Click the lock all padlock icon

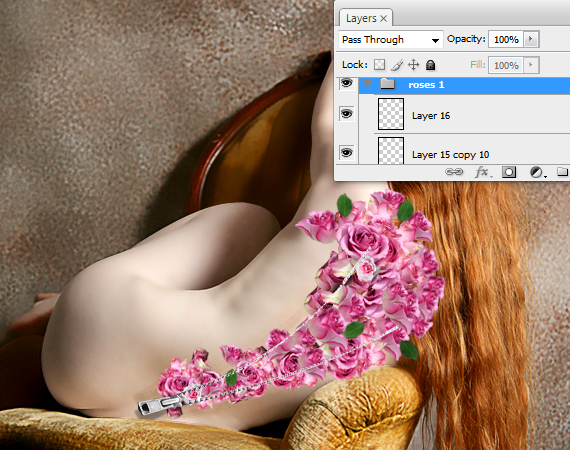(x=430, y=65)
